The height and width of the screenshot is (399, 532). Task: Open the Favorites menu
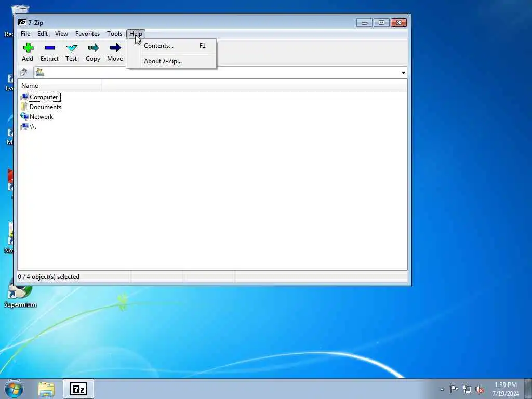pos(87,34)
